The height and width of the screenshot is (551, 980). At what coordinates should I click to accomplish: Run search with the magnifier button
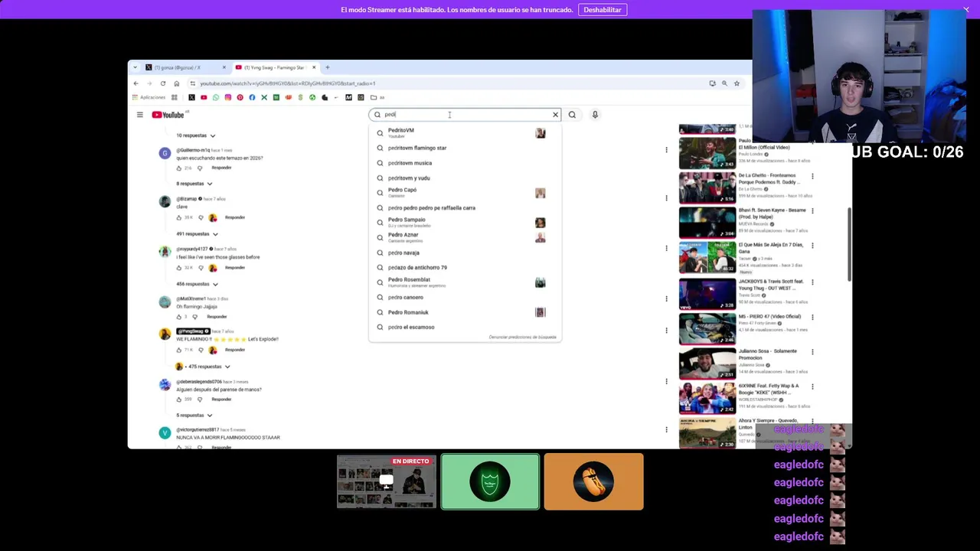[x=572, y=115]
